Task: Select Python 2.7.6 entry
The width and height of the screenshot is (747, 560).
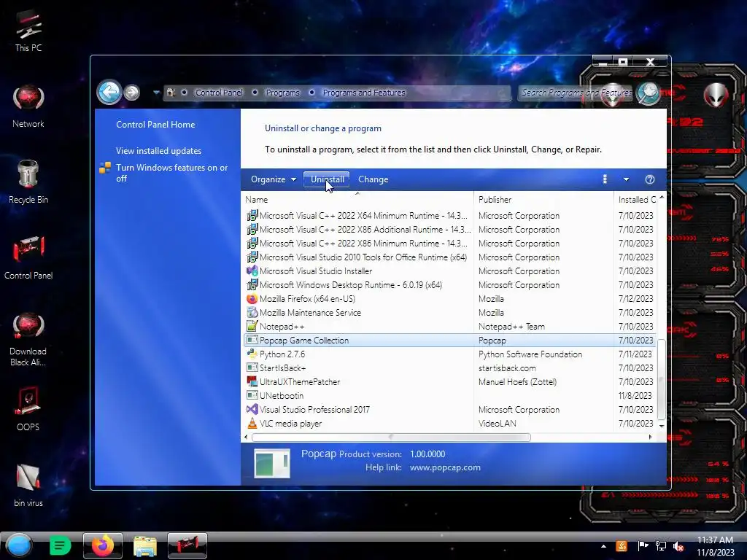Action: coord(449,354)
